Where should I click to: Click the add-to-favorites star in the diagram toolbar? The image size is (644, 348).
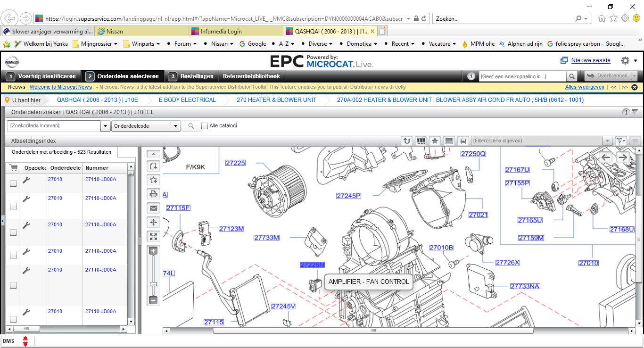[x=153, y=179]
